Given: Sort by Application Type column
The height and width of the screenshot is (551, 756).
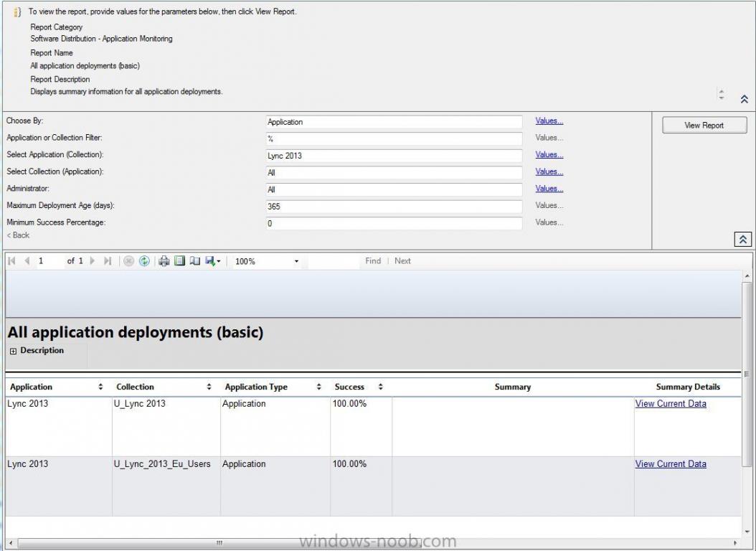Looking at the screenshot, I should pos(318,387).
